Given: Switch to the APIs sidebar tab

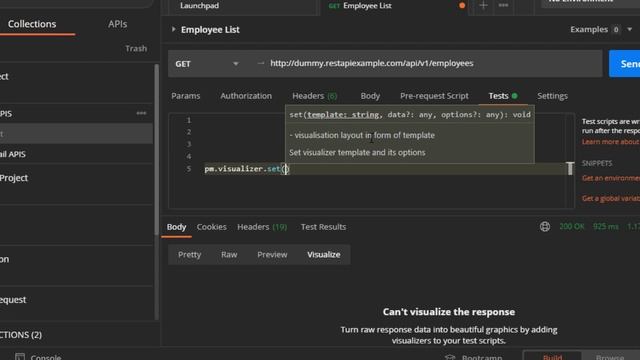Looking at the screenshot, I should point(118,24).
